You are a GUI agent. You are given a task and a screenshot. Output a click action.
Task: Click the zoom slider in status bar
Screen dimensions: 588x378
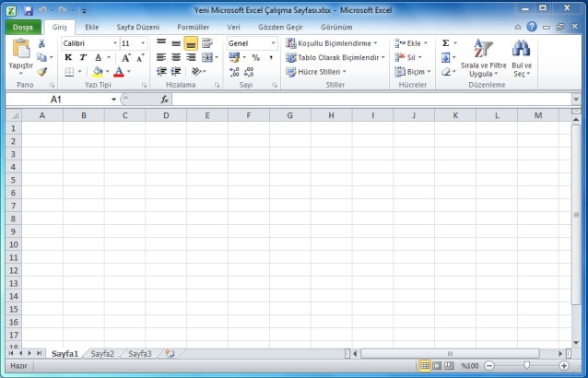tap(527, 366)
